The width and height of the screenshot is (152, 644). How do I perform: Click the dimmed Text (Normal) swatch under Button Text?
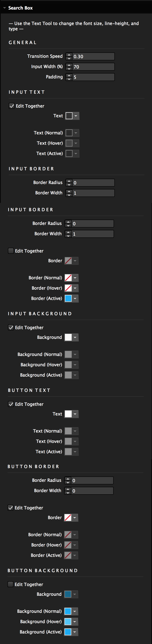pos(68,431)
